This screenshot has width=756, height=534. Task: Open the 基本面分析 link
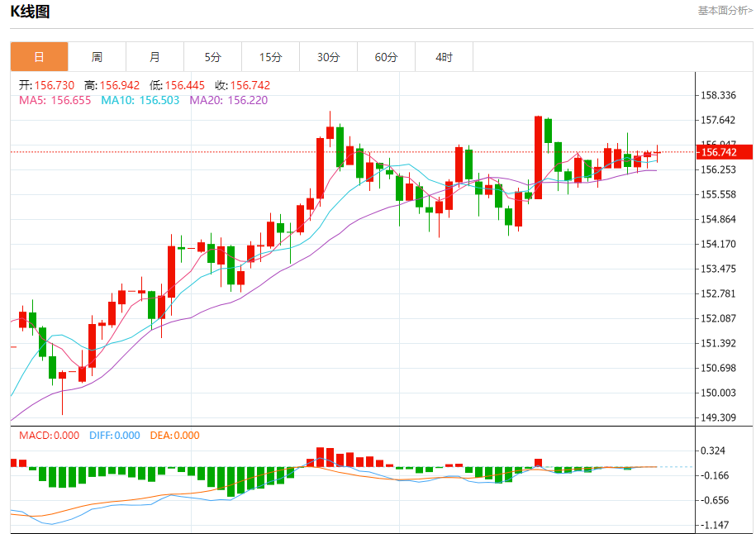click(725, 11)
